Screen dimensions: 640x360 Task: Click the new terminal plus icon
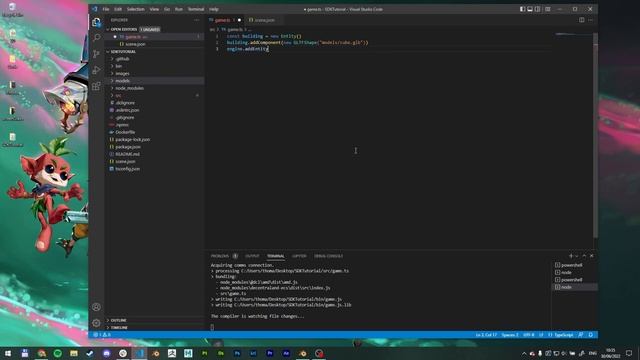click(x=571, y=256)
